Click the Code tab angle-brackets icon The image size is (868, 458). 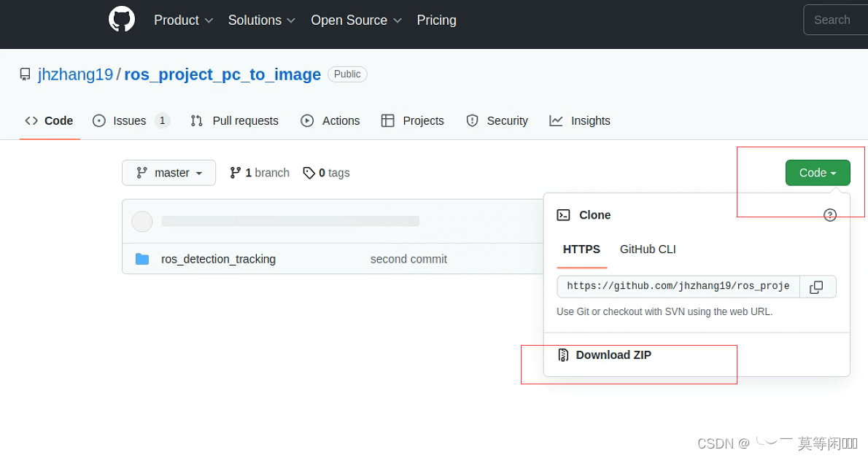(x=31, y=121)
